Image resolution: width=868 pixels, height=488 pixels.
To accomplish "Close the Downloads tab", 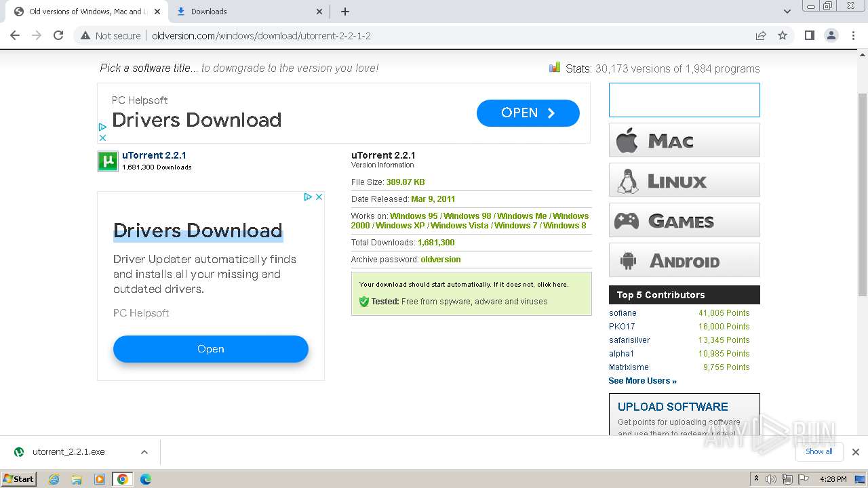I will point(320,12).
